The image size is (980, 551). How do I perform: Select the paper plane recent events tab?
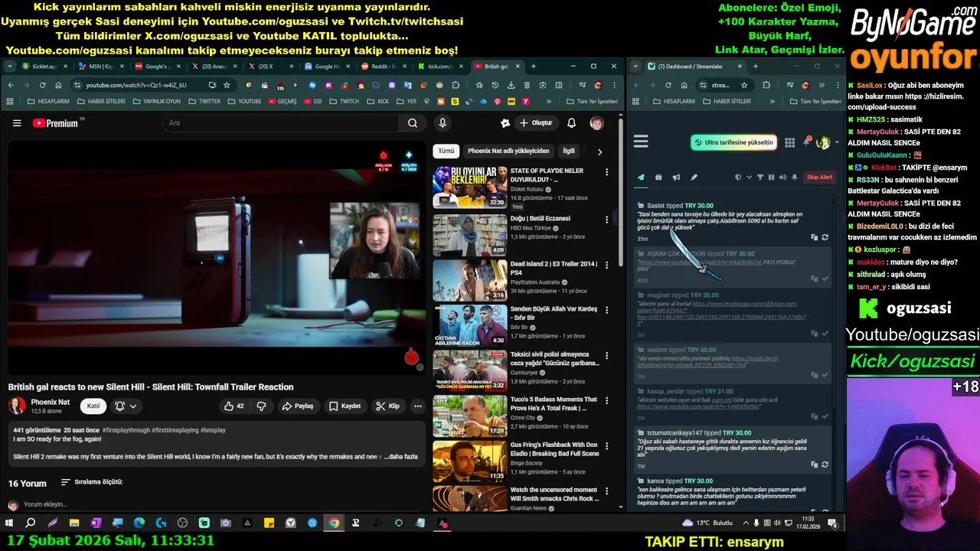641,178
